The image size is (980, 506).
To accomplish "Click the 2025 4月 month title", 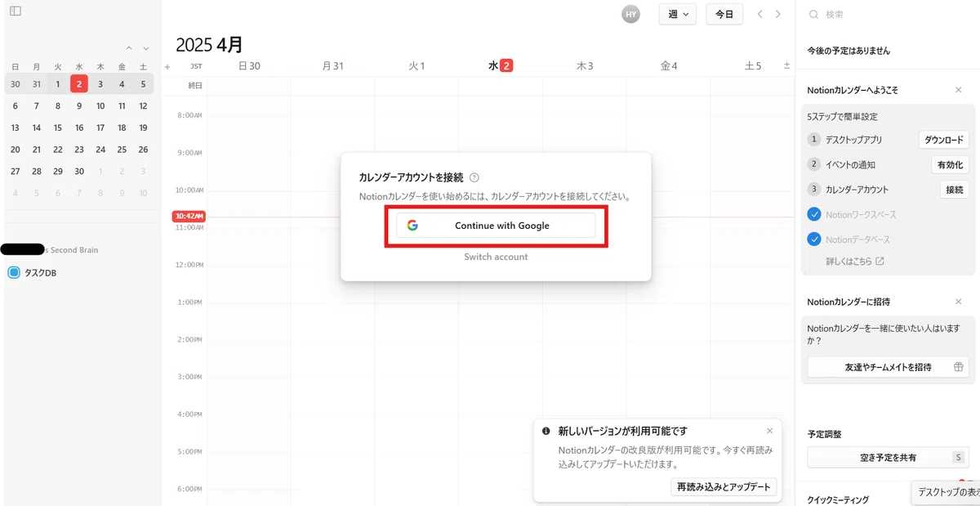I will click(209, 44).
